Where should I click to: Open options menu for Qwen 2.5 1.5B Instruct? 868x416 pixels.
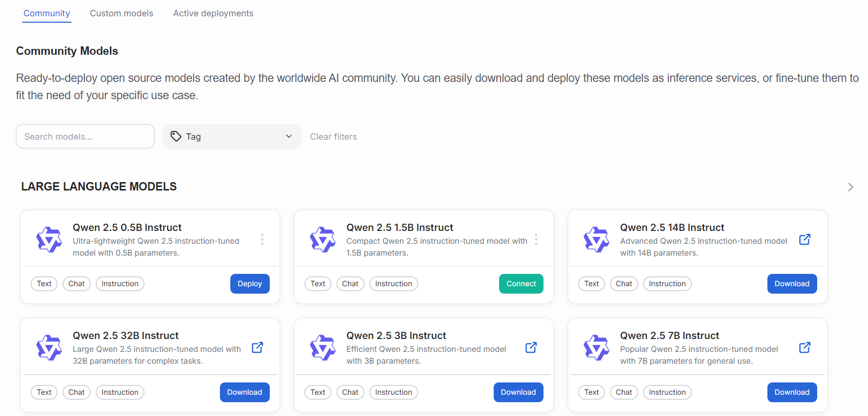point(536,239)
